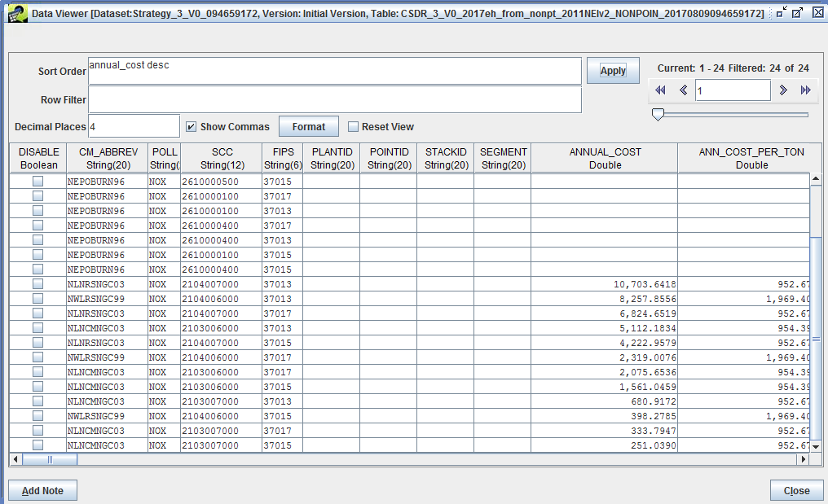828x504 pixels.
Task: Uncheck the Show Commas option
Action: click(x=191, y=126)
